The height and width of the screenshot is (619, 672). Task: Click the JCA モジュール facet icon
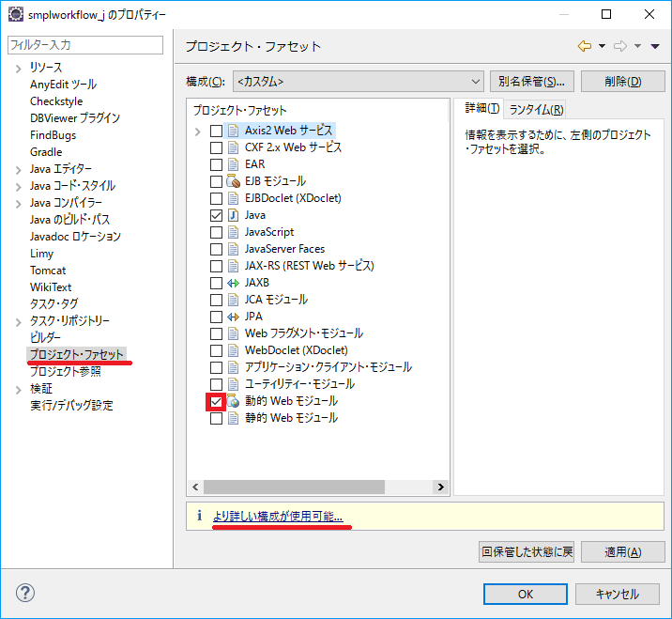[233, 300]
